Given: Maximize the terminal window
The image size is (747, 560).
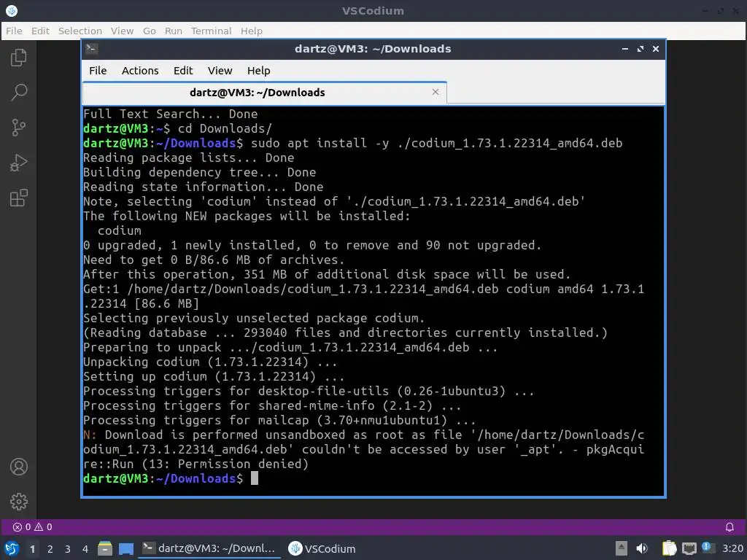Looking at the screenshot, I should point(640,49).
